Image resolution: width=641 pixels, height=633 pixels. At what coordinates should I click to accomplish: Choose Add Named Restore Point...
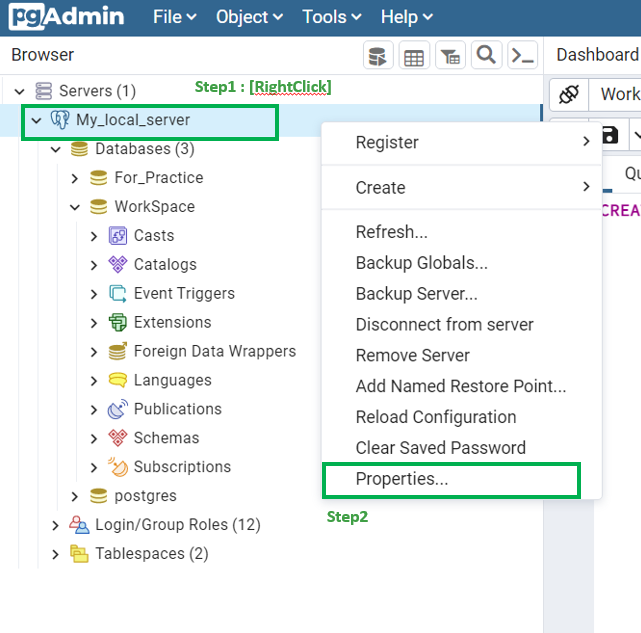pos(462,386)
